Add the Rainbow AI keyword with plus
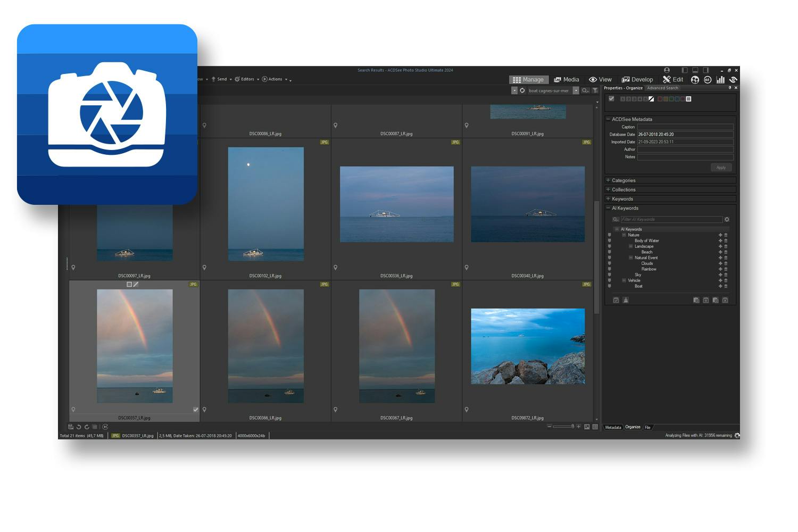 click(x=720, y=269)
